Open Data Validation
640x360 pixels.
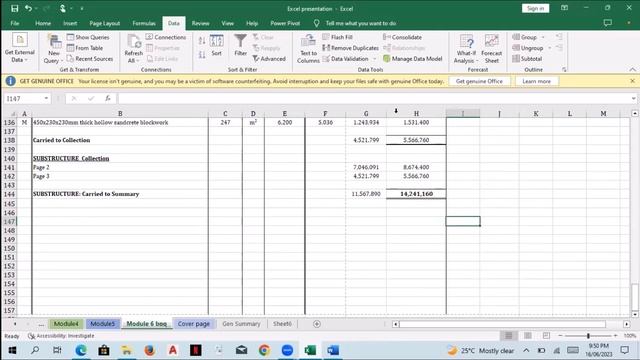(x=346, y=59)
